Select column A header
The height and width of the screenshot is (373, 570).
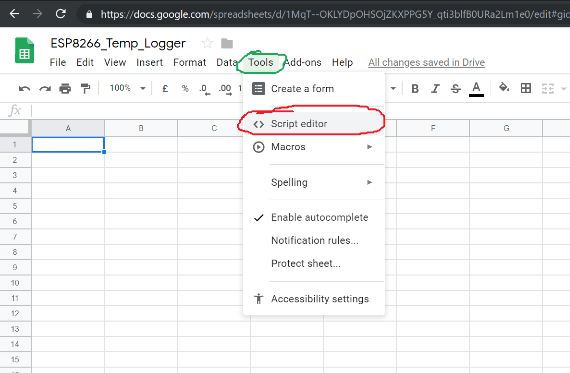coord(68,128)
